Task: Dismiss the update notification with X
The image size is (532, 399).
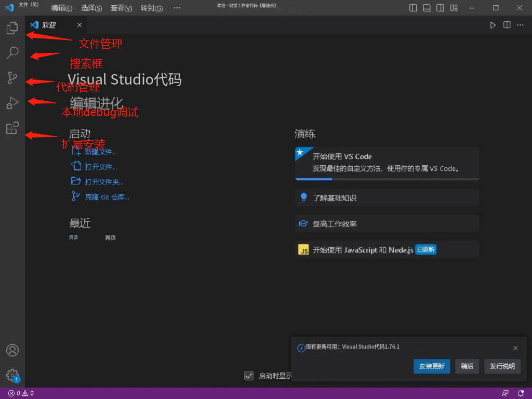Action: (515, 348)
